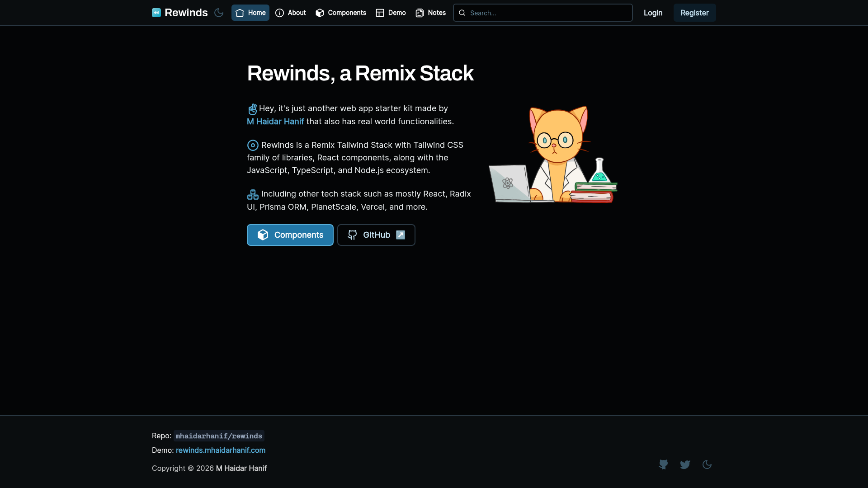Click the cat scientist illustration
868x488 pixels.
pos(553,154)
